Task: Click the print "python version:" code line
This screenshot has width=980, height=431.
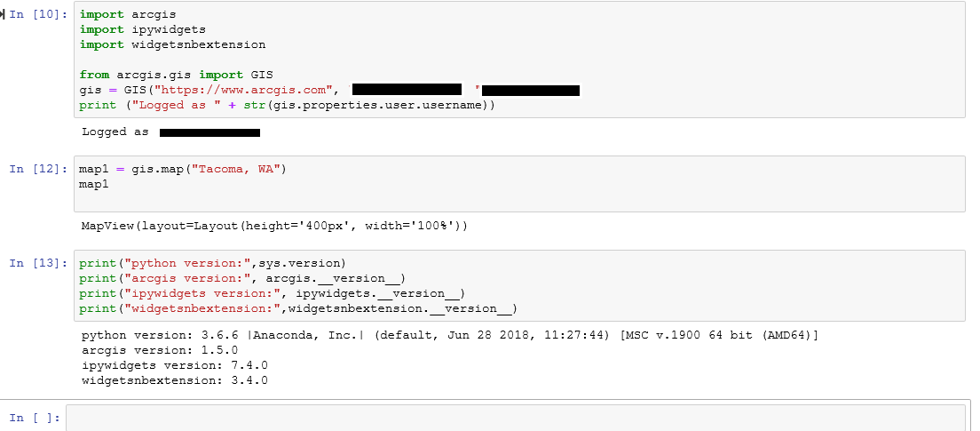Action: 211,263
